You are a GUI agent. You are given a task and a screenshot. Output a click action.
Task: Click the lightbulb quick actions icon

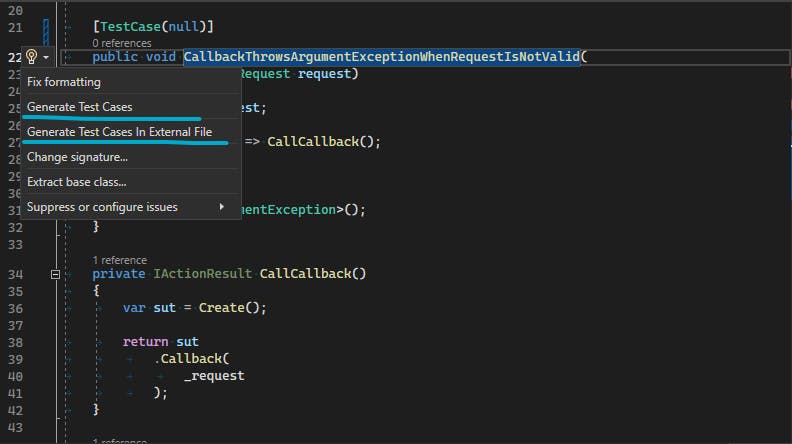point(32,57)
